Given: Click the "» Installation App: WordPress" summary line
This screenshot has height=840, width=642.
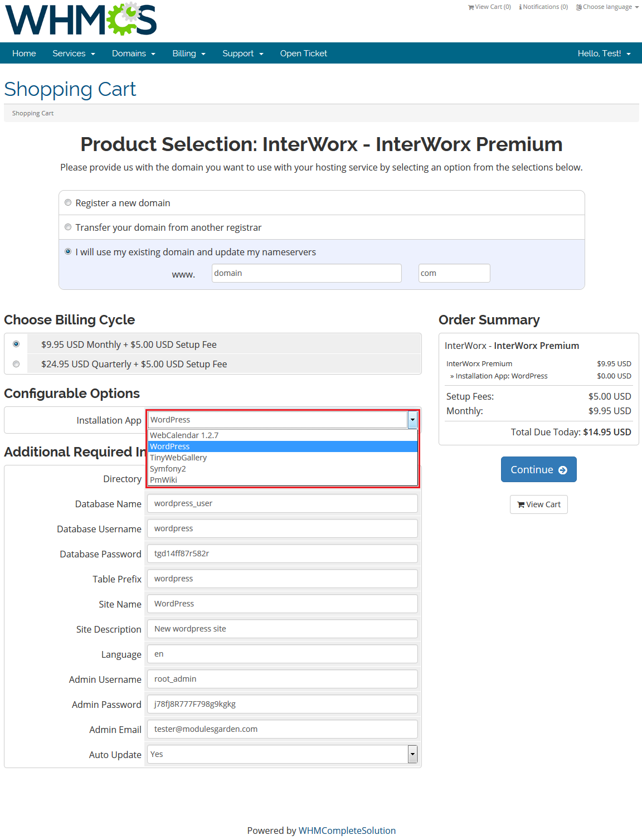Looking at the screenshot, I should 499,376.
